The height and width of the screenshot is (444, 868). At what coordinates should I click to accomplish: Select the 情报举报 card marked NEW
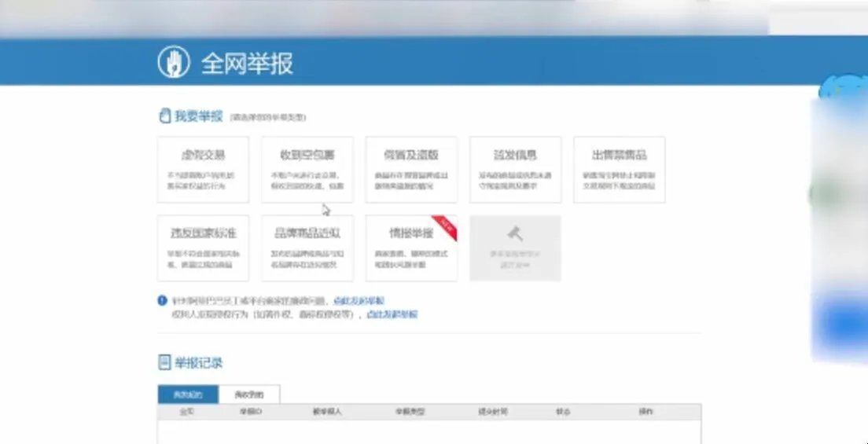click(x=411, y=248)
